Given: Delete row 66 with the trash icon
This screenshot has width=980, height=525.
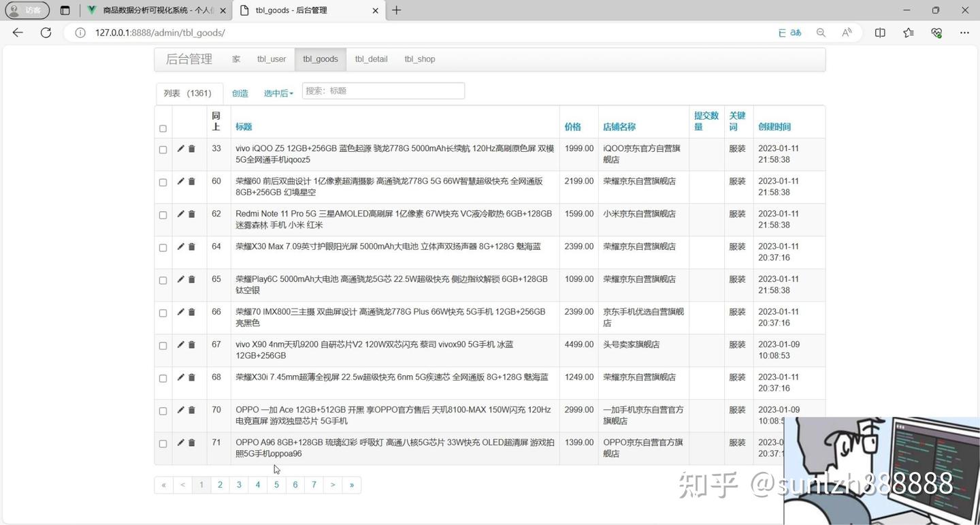Looking at the screenshot, I should click(192, 312).
